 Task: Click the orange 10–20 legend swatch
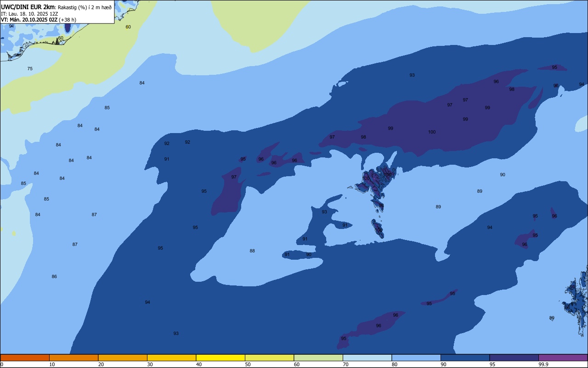pos(73,357)
